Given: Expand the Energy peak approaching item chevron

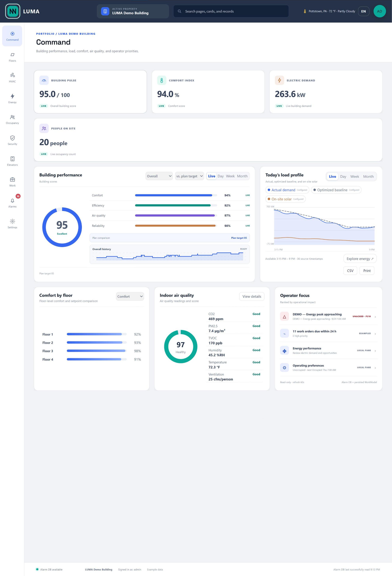Looking at the screenshot, I should (375, 317).
